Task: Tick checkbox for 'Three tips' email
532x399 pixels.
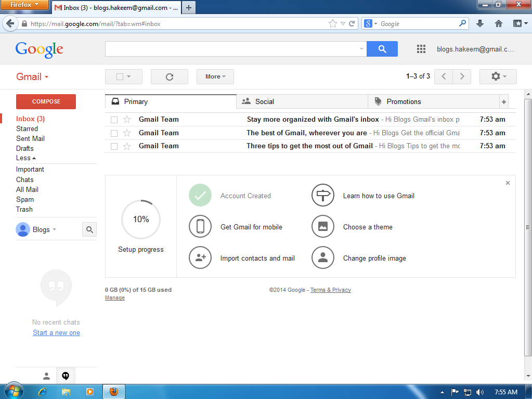Action: [x=114, y=146]
